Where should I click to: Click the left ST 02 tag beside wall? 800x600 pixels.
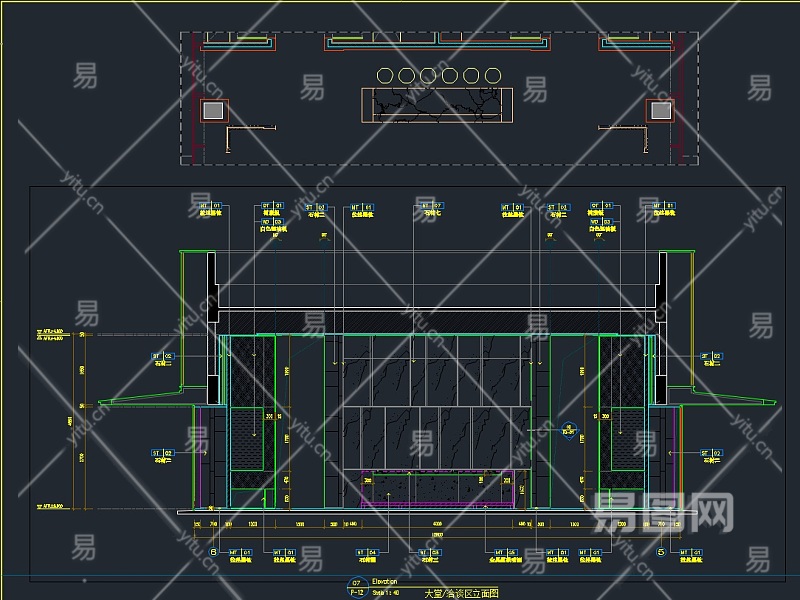coord(162,356)
